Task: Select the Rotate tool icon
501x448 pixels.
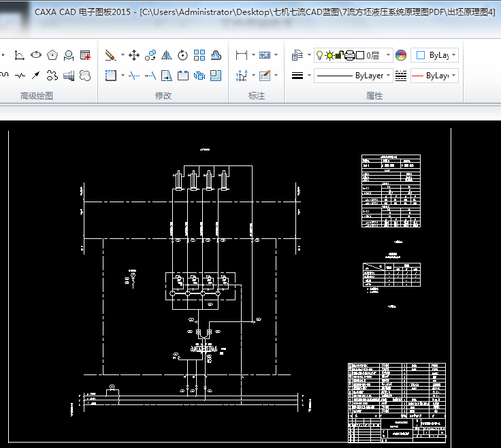Action: tap(183, 55)
